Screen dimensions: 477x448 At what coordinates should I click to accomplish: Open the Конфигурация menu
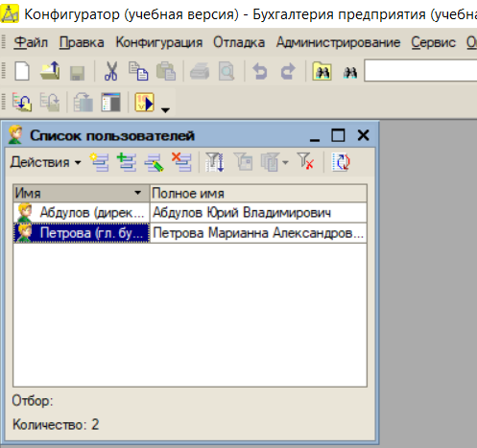(x=159, y=42)
